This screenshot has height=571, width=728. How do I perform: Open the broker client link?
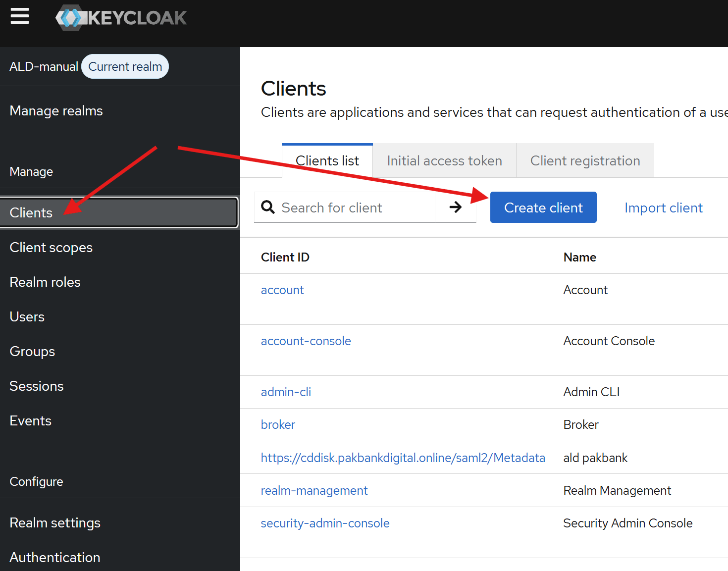pyautogui.click(x=278, y=424)
